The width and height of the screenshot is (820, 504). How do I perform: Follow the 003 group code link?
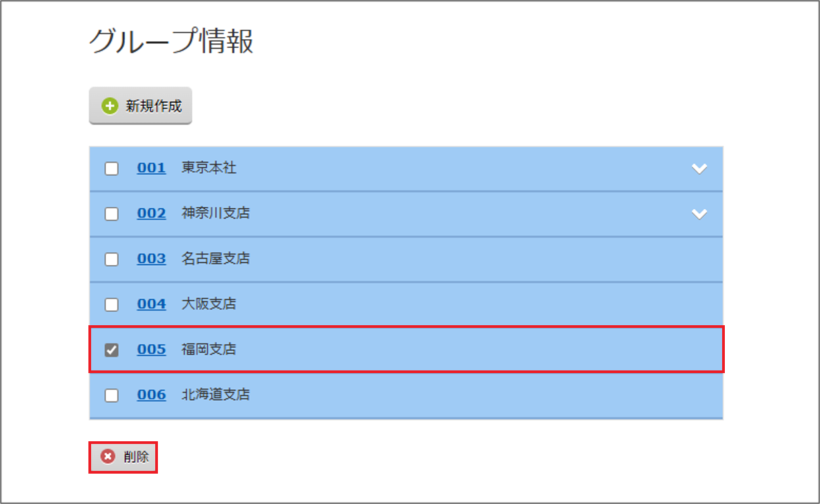click(x=151, y=258)
